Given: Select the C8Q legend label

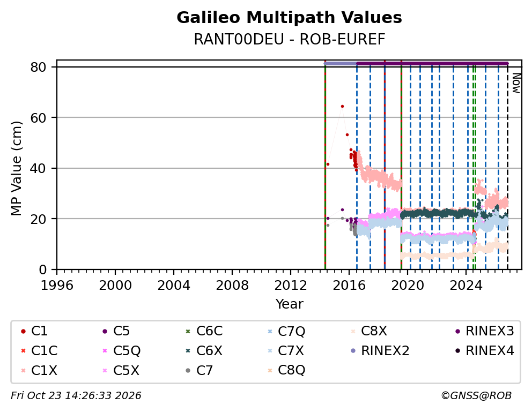Looking at the screenshot, I should tap(291, 370).
